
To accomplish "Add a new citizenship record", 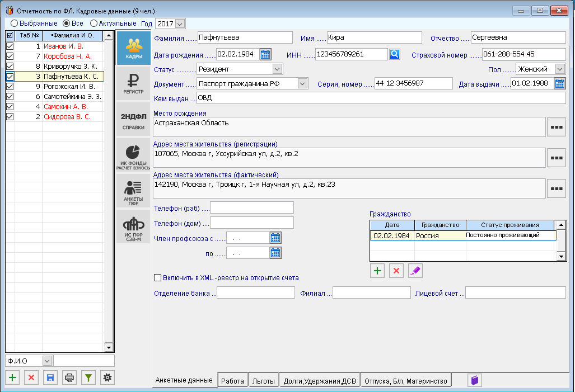I will pos(377,271).
